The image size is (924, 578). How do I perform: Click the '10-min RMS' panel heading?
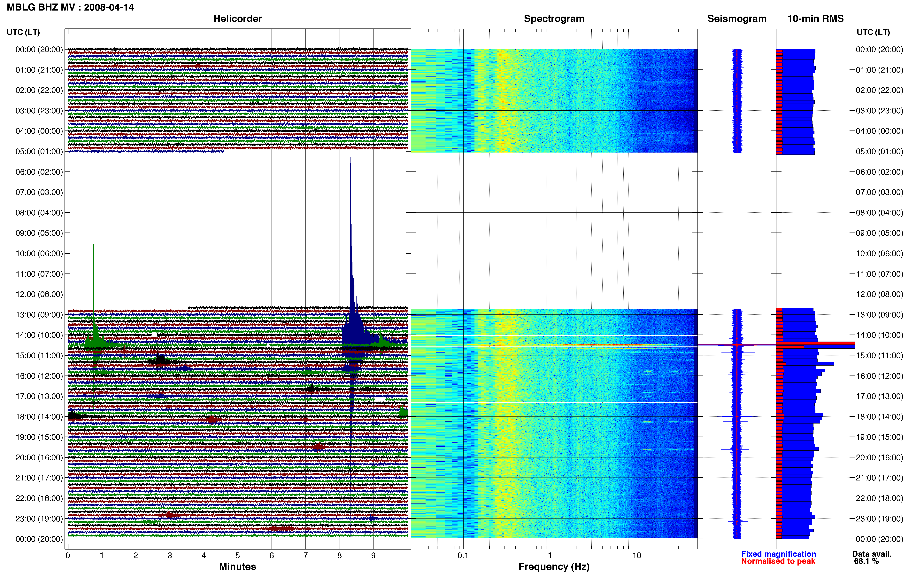click(x=816, y=19)
